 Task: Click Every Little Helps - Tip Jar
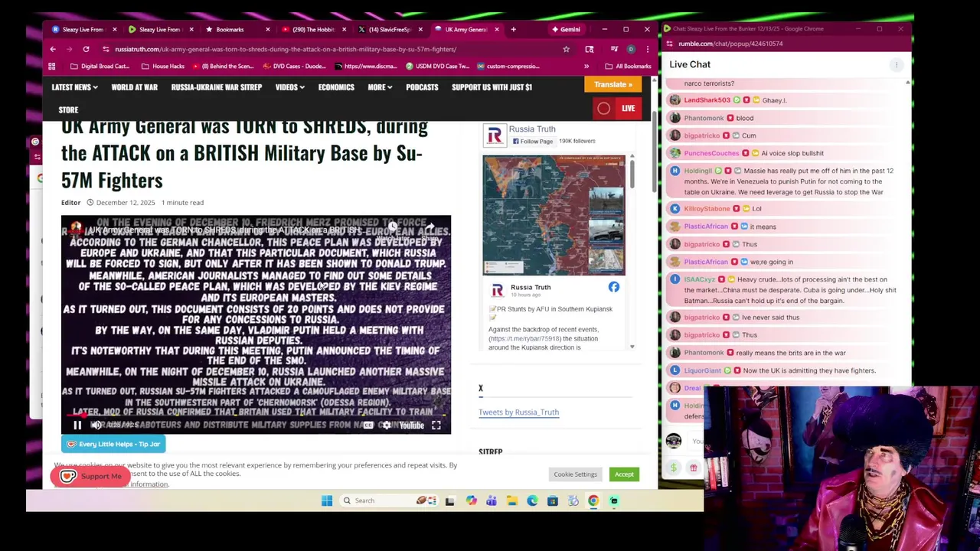[x=113, y=444]
